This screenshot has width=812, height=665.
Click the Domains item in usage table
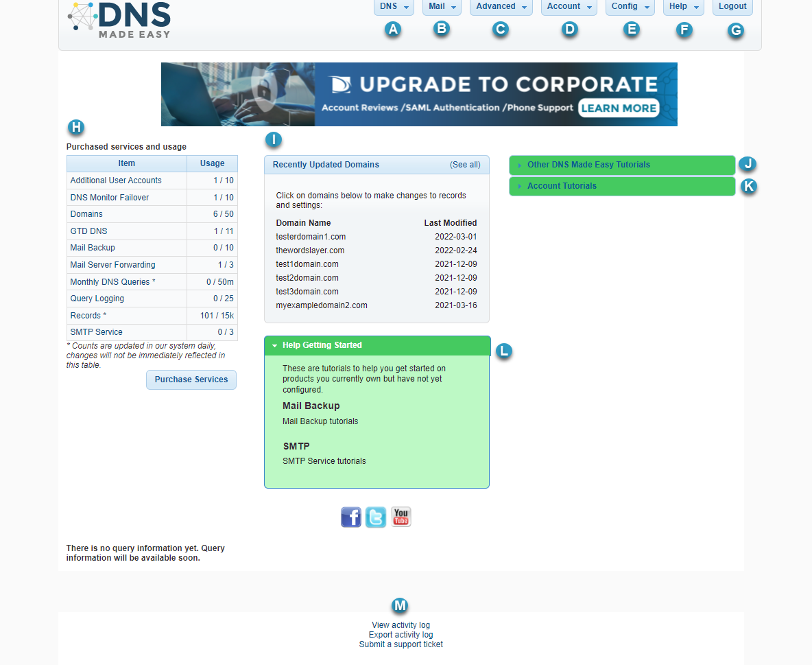pos(86,214)
